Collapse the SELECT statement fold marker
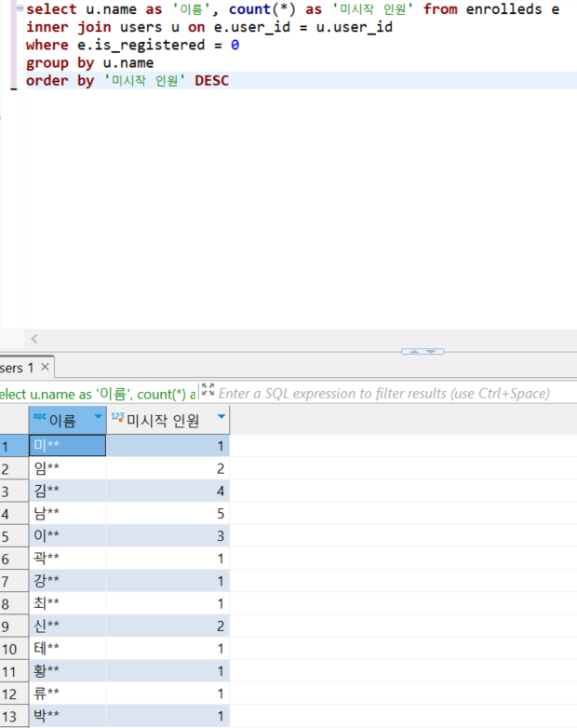 pyautogui.click(x=20, y=8)
